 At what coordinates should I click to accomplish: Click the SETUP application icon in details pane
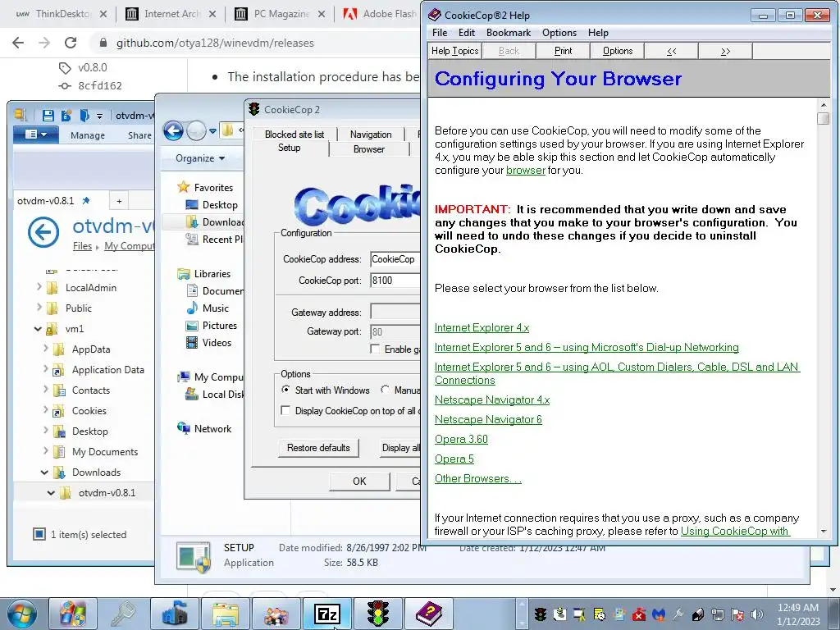pyautogui.click(x=194, y=558)
